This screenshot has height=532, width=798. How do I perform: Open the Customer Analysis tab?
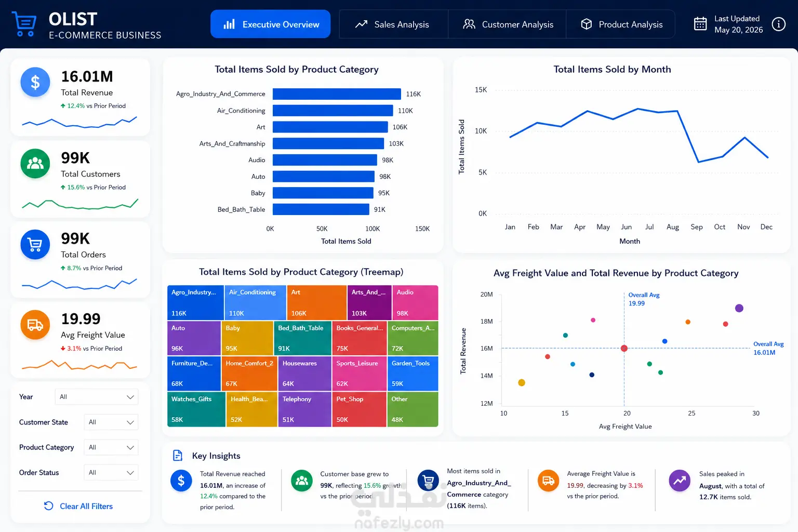(x=507, y=24)
